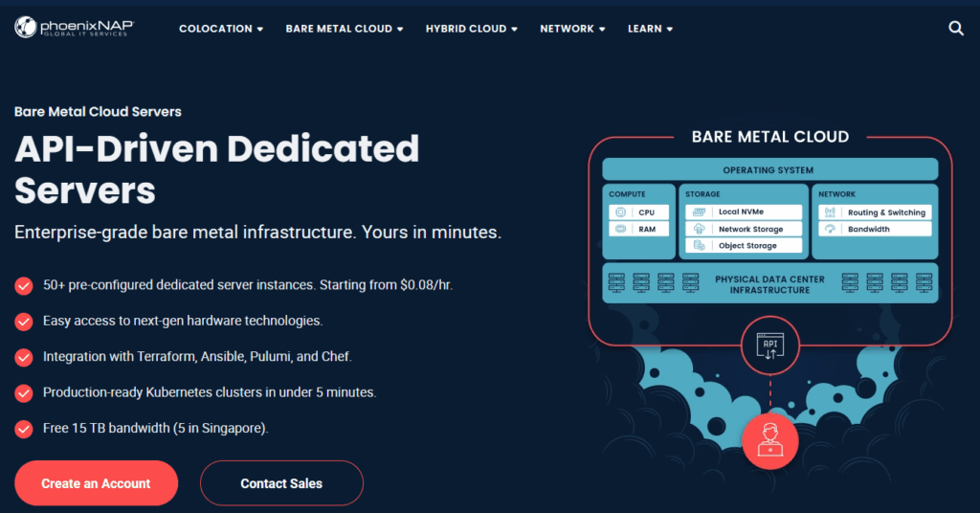Click the CPU icon in Compute
Viewport: 980px width, 513px height.
pos(620,212)
